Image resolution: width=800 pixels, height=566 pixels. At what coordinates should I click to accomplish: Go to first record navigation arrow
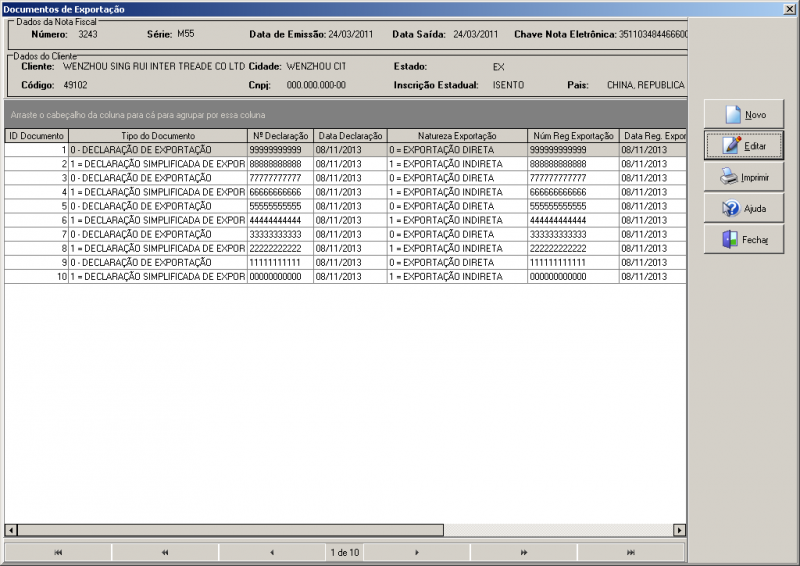point(58,552)
